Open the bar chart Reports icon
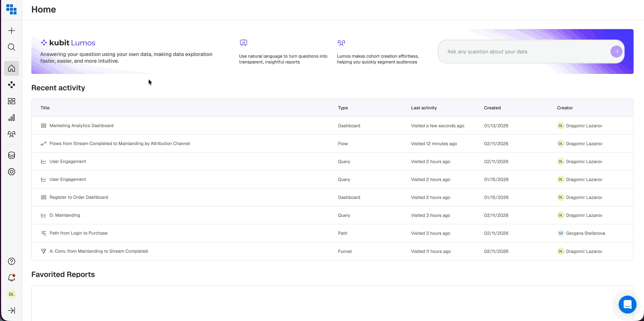 click(12, 118)
